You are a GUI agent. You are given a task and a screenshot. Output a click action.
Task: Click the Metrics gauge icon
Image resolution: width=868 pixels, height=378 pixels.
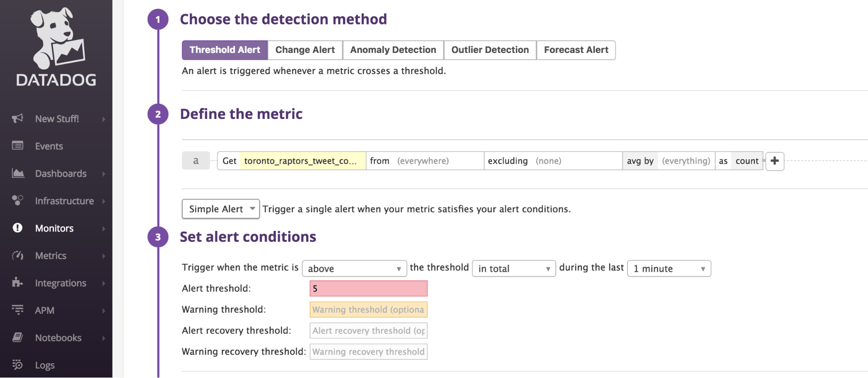18,255
